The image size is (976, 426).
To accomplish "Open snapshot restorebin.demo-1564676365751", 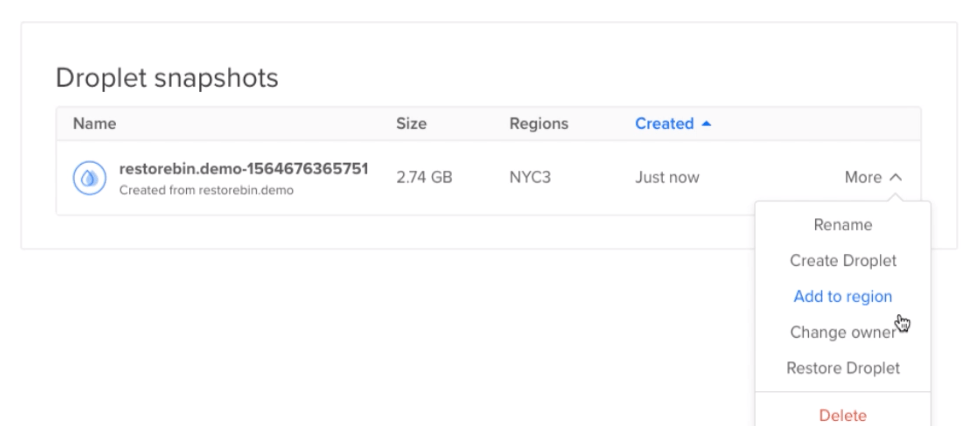I will coord(243,169).
